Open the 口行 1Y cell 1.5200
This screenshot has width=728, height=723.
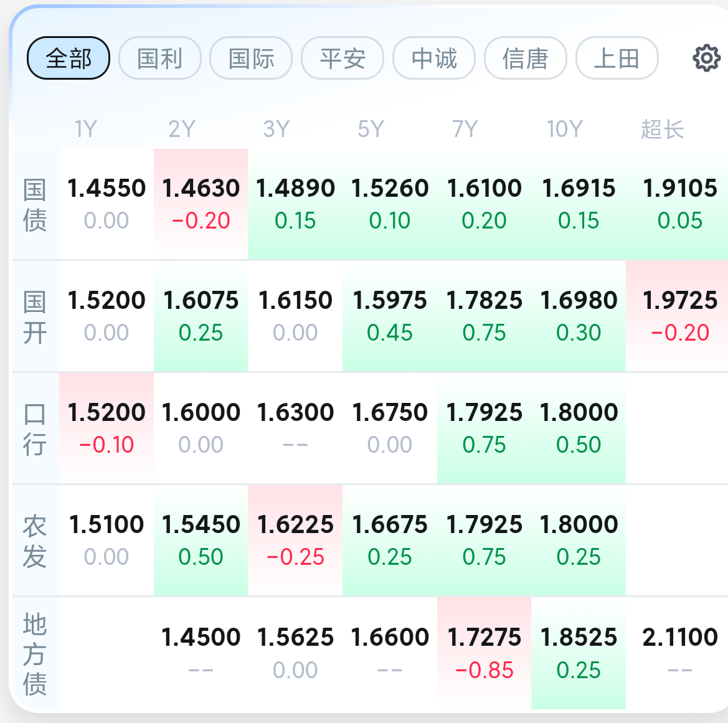(106, 428)
